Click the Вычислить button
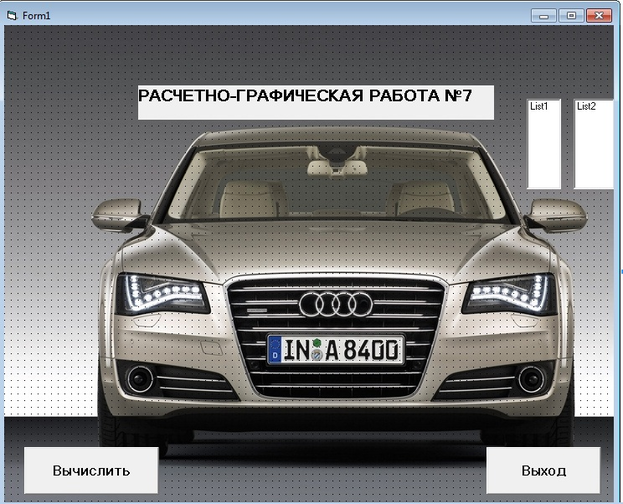The width and height of the screenshot is (623, 504). 91,470
